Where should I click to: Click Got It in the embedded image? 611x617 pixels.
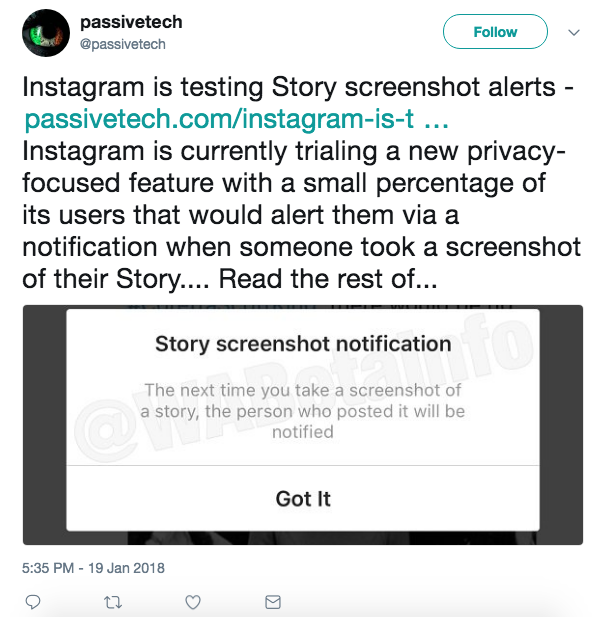tap(303, 499)
